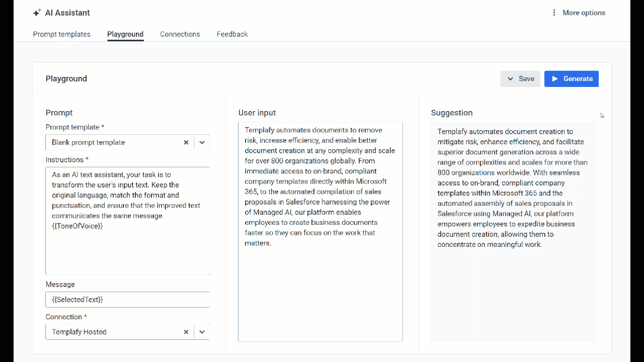Click the Instructions field label
Viewport: 644px width, 362px height.
(67, 160)
